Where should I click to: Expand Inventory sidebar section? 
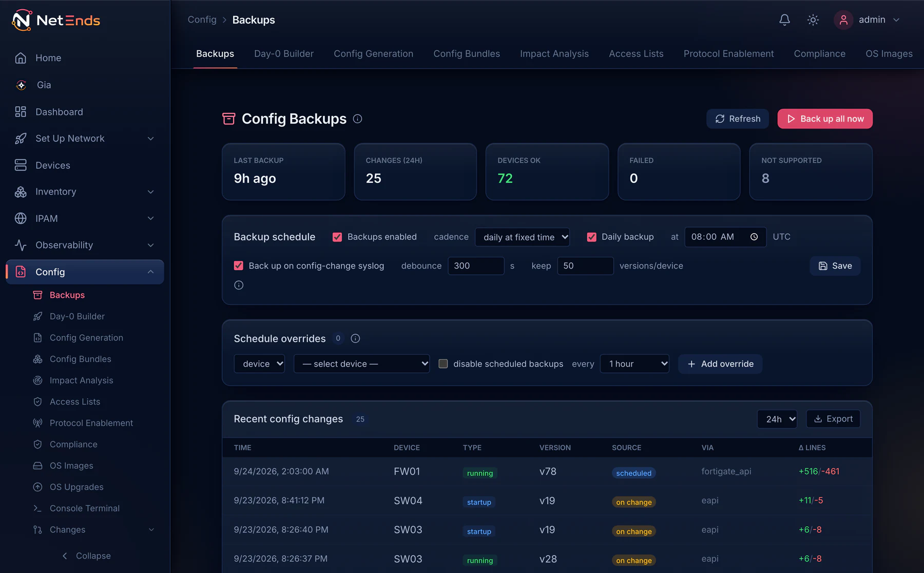tap(151, 192)
